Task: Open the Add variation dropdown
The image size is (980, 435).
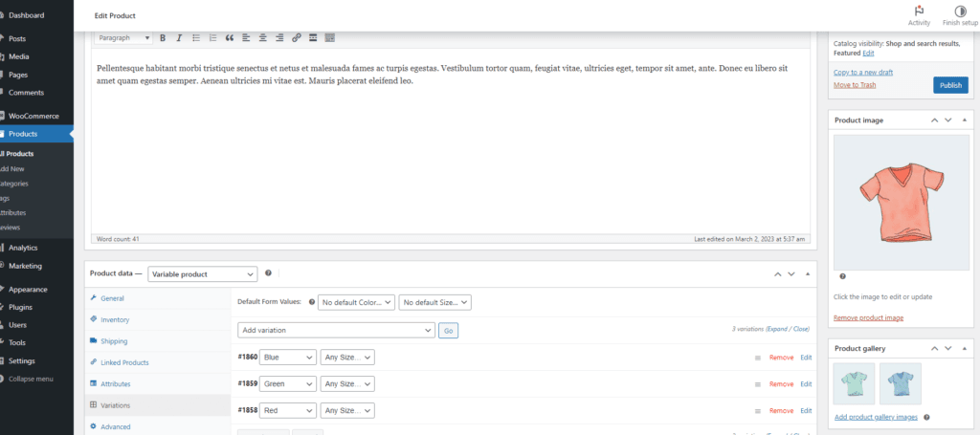Action: click(x=336, y=330)
